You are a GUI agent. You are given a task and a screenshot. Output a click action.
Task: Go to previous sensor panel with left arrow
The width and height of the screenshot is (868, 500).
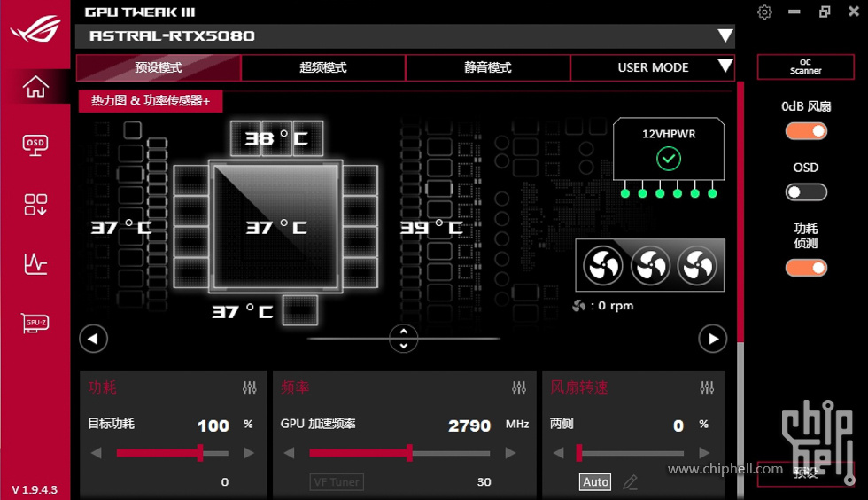pos(93,339)
